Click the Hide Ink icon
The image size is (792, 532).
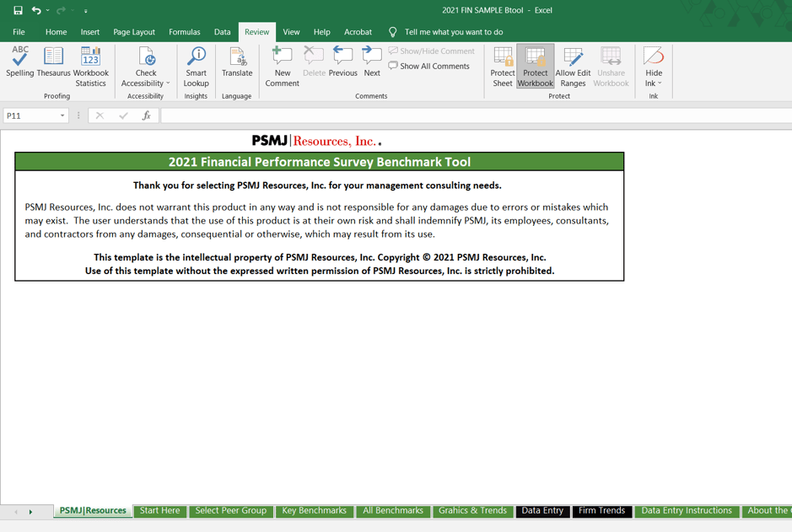pos(654,56)
